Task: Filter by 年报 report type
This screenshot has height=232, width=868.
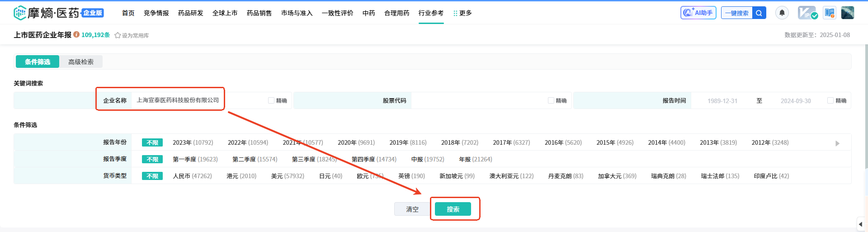Action: coord(476,159)
